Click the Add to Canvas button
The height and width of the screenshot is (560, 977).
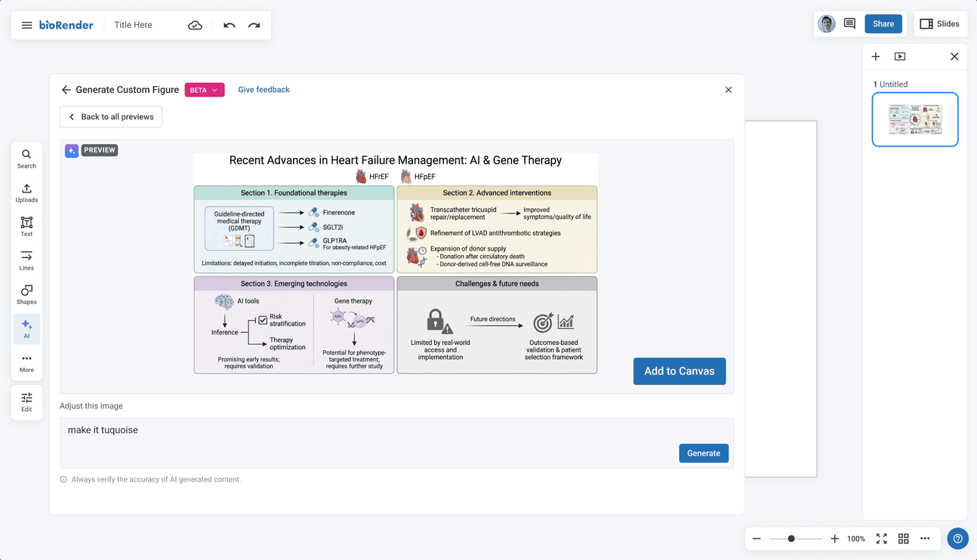(x=679, y=371)
